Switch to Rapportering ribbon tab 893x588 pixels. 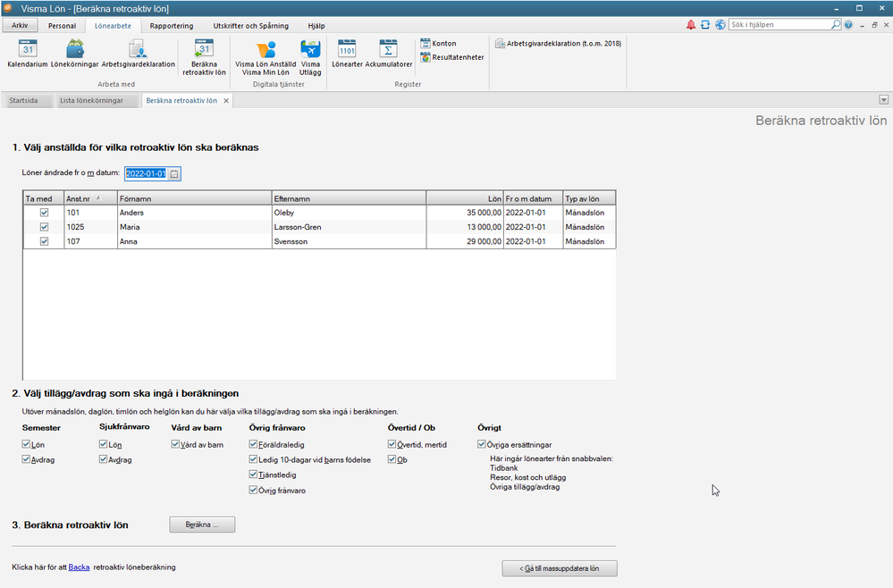pyautogui.click(x=172, y=26)
